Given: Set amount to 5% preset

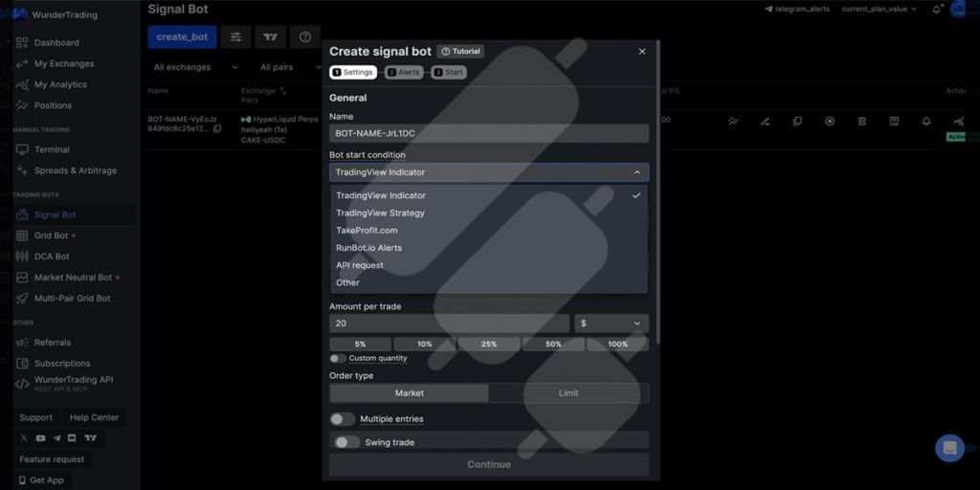Looking at the screenshot, I should click(x=360, y=345).
